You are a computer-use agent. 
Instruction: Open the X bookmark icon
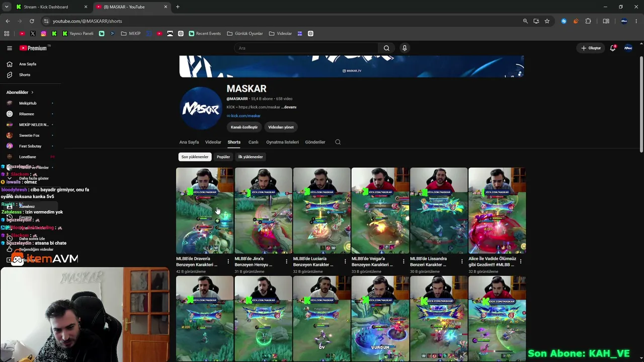click(33, 34)
